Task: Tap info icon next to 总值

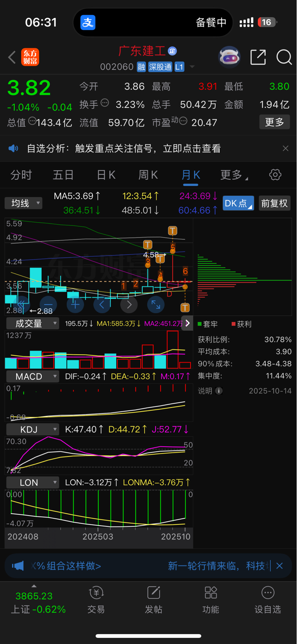Action: [x=32, y=121]
